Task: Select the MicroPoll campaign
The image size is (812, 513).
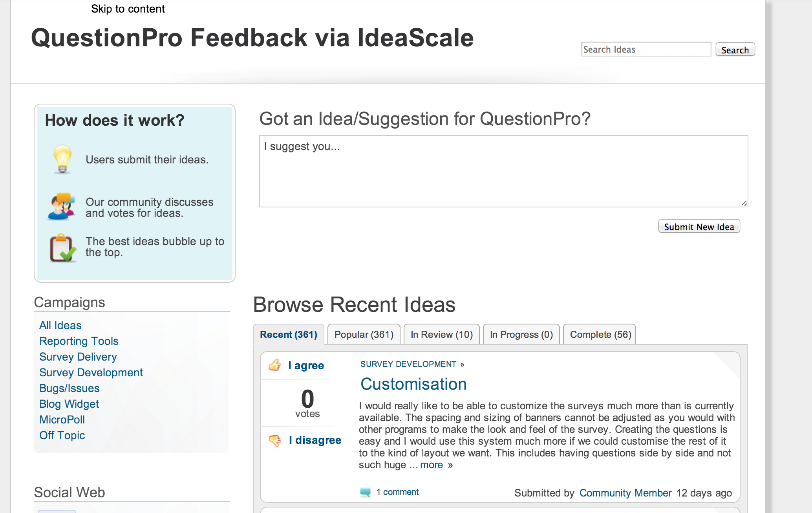Action: pos(62,420)
